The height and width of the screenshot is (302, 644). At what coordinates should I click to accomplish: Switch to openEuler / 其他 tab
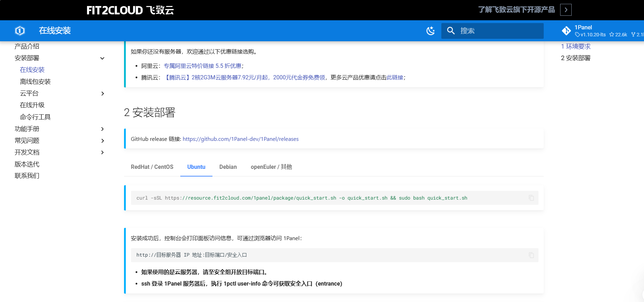272,167
